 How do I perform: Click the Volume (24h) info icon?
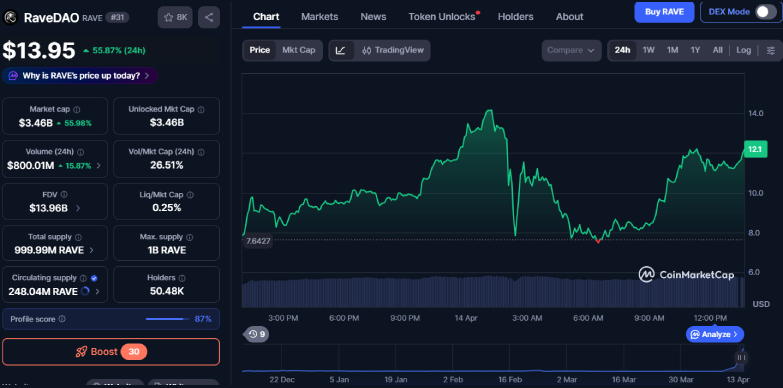[80, 152]
